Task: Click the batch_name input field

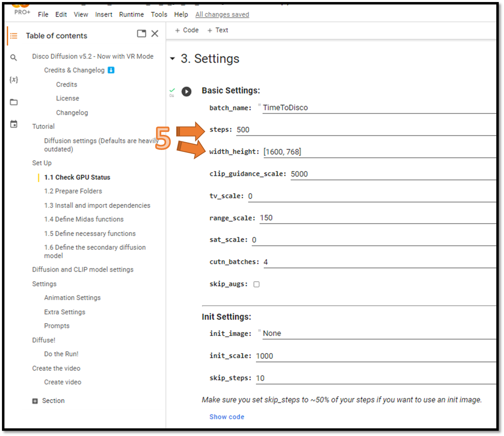Action: [x=379, y=108]
